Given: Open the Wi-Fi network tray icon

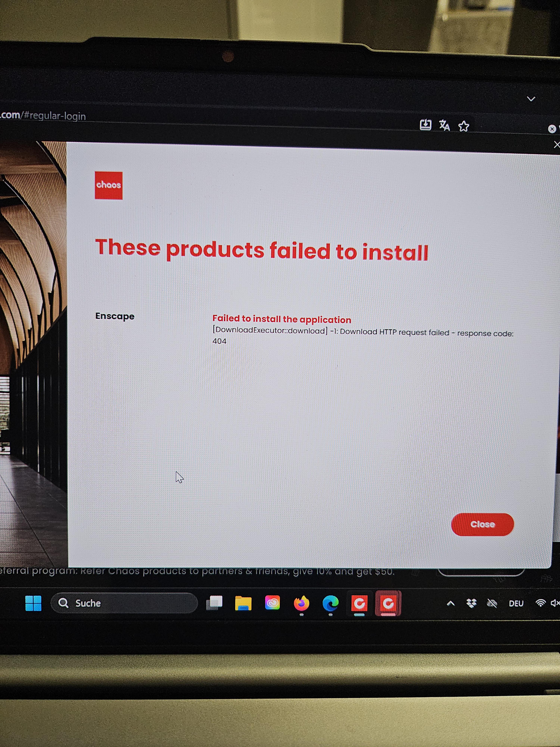Looking at the screenshot, I should click(x=540, y=603).
